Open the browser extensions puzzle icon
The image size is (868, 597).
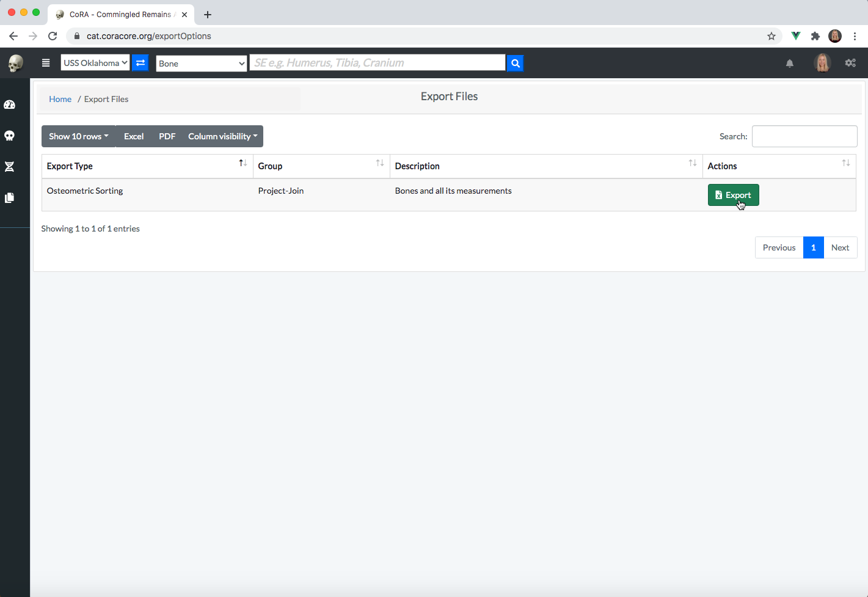point(815,36)
